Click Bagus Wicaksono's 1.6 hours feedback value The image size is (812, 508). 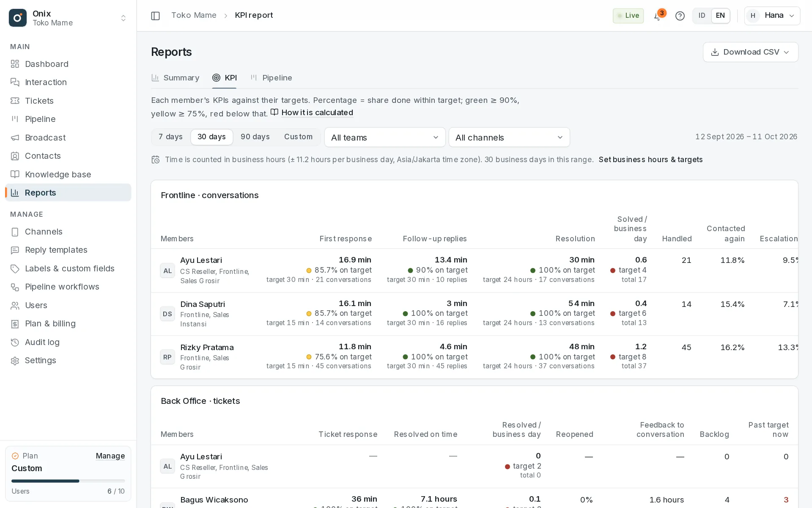click(x=667, y=500)
